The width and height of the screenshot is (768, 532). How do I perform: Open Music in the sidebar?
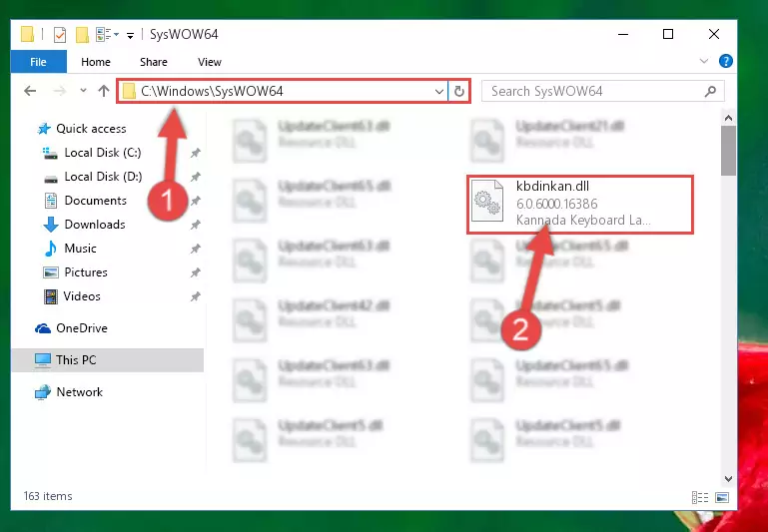pos(80,249)
